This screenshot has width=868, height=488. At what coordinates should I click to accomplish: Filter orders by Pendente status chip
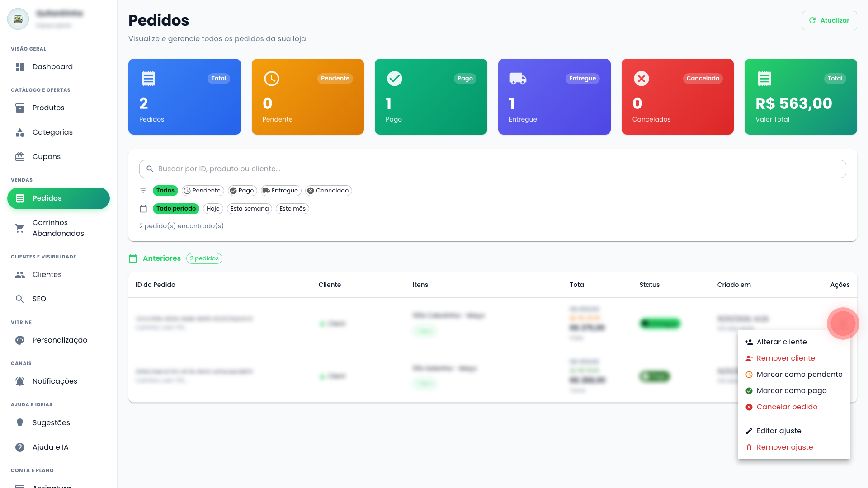(x=203, y=191)
